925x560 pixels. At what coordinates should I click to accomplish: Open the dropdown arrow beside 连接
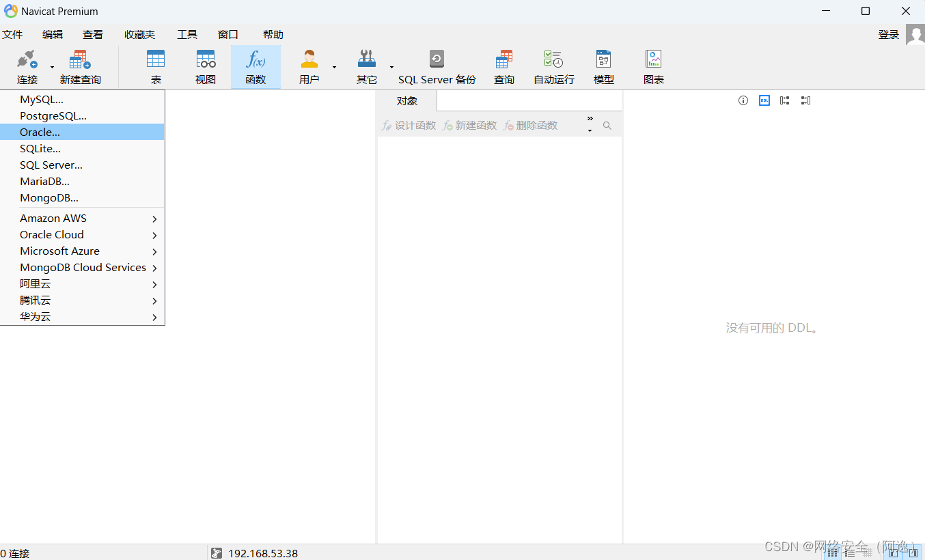(x=52, y=67)
